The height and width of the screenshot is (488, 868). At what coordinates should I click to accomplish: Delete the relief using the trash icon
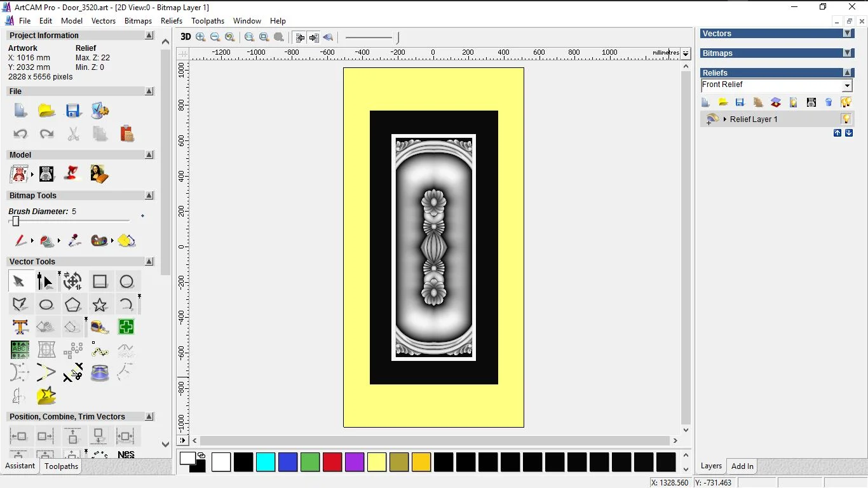[828, 102]
